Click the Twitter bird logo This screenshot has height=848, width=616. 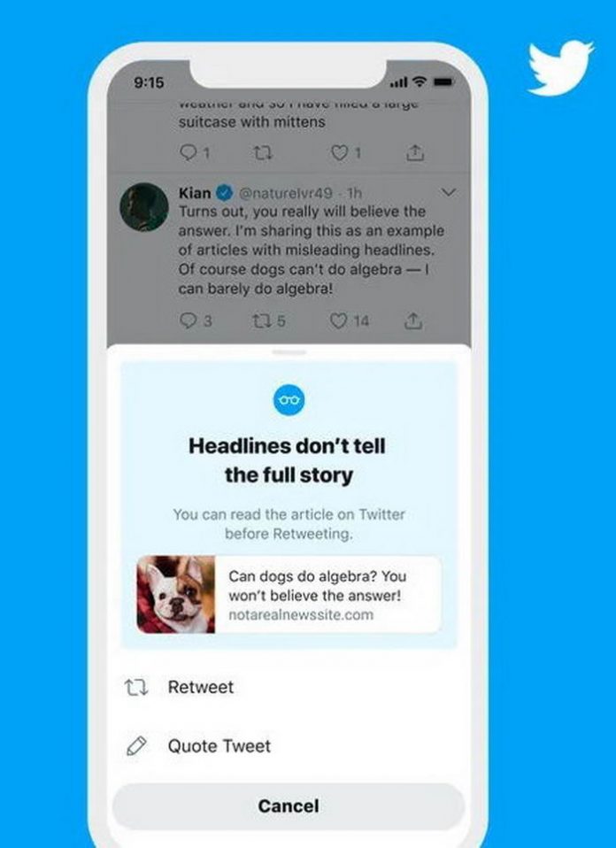coord(560,69)
